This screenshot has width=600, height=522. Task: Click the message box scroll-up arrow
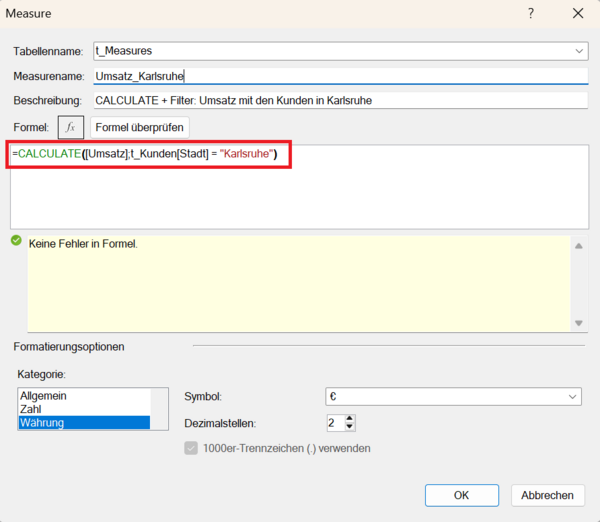point(577,245)
